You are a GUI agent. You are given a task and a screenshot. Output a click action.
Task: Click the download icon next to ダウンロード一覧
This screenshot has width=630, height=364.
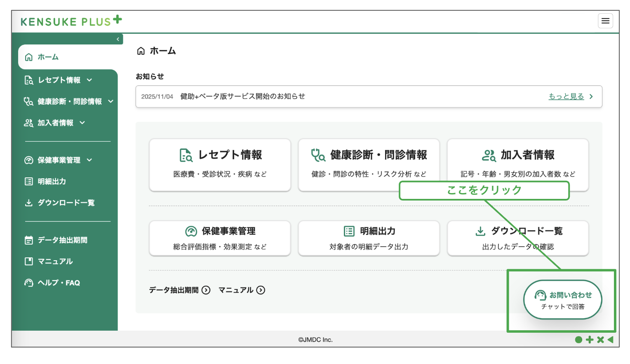point(29,203)
